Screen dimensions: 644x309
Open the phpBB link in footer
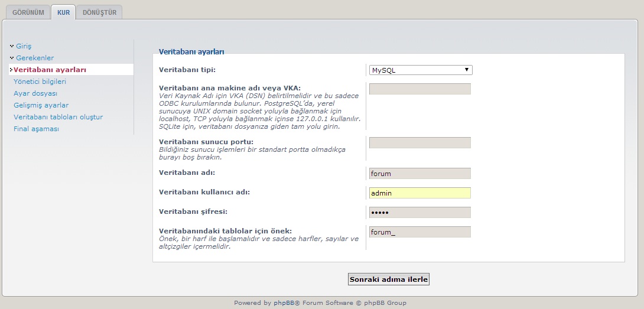point(284,303)
